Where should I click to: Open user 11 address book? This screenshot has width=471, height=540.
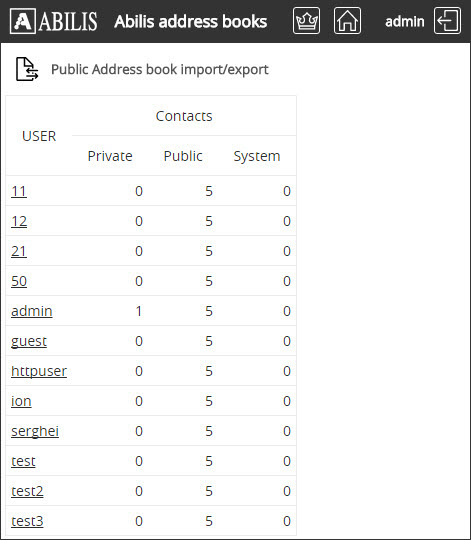point(19,191)
